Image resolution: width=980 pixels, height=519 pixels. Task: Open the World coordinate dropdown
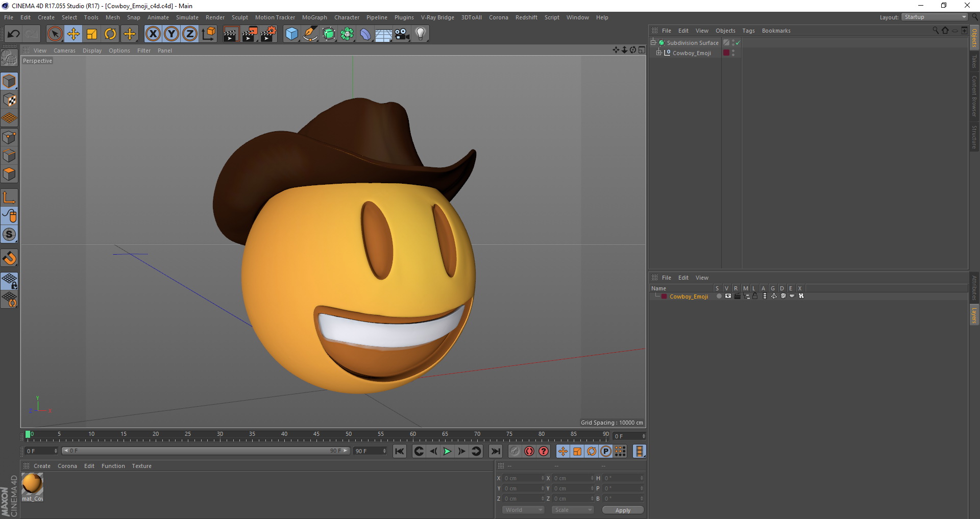[523, 510]
